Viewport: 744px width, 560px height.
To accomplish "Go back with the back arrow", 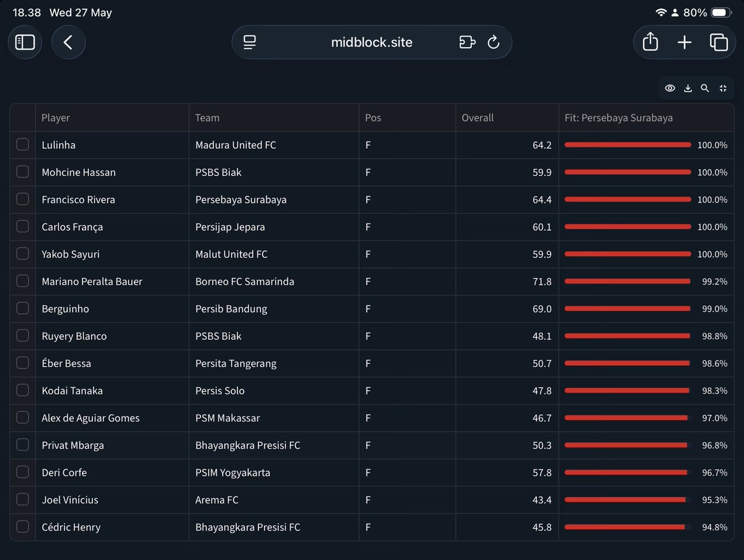I will pos(68,42).
